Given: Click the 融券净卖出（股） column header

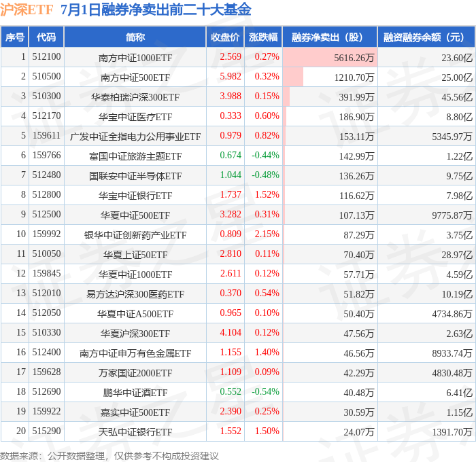Looking at the screenshot, I should (330, 37).
